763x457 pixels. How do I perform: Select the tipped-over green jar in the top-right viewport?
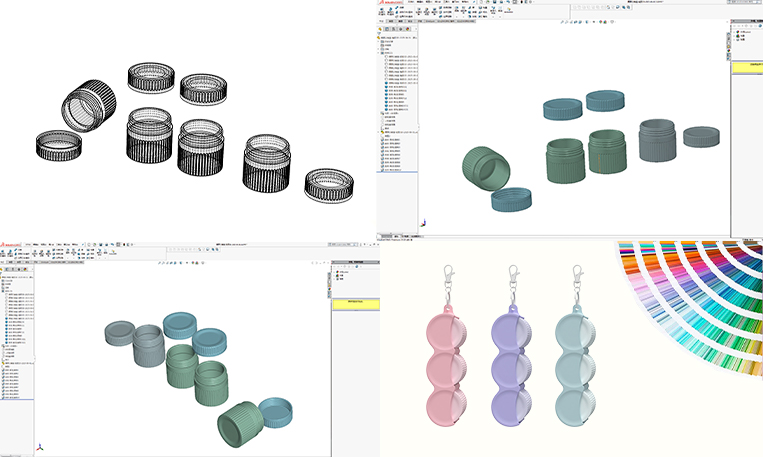486,169
